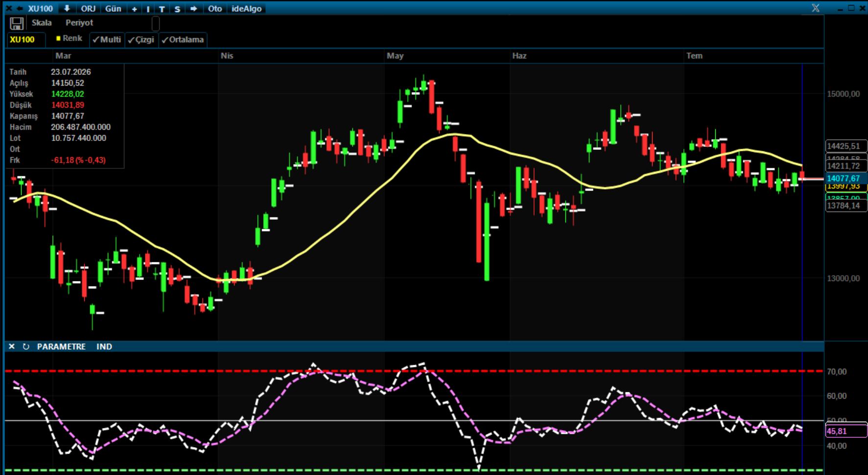
Task: Click the crossed X icon in the title bar
Action: coord(816,8)
